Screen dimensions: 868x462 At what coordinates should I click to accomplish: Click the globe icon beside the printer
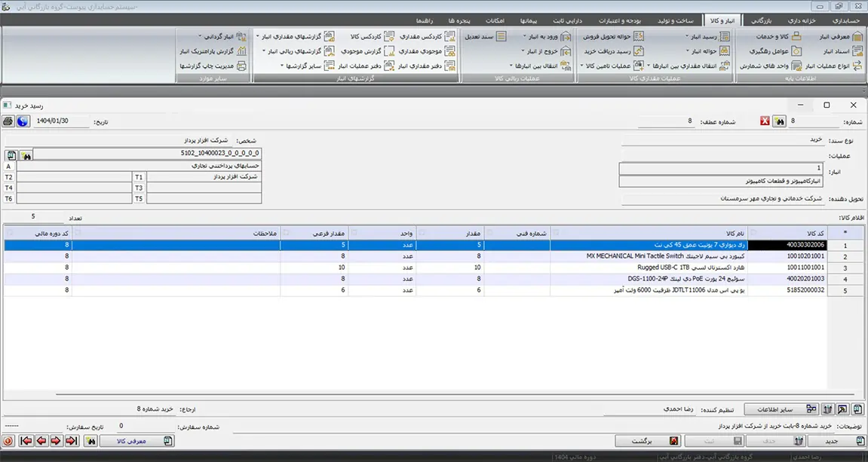tap(22, 121)
